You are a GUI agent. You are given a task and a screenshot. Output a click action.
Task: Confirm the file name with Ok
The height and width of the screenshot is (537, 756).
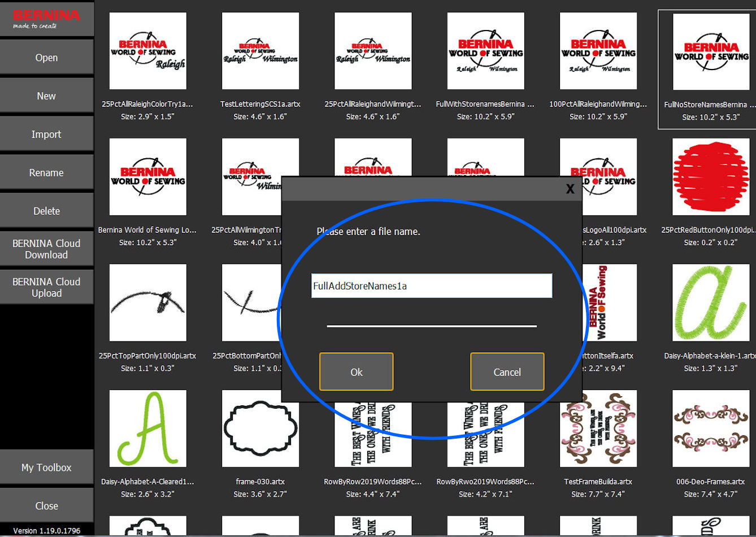[356, 372]
